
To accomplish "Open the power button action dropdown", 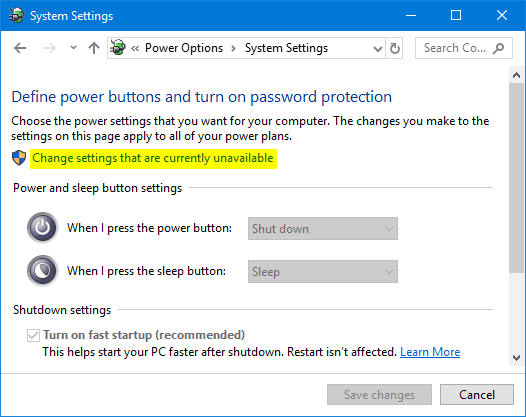I will [x=323, y=228].
